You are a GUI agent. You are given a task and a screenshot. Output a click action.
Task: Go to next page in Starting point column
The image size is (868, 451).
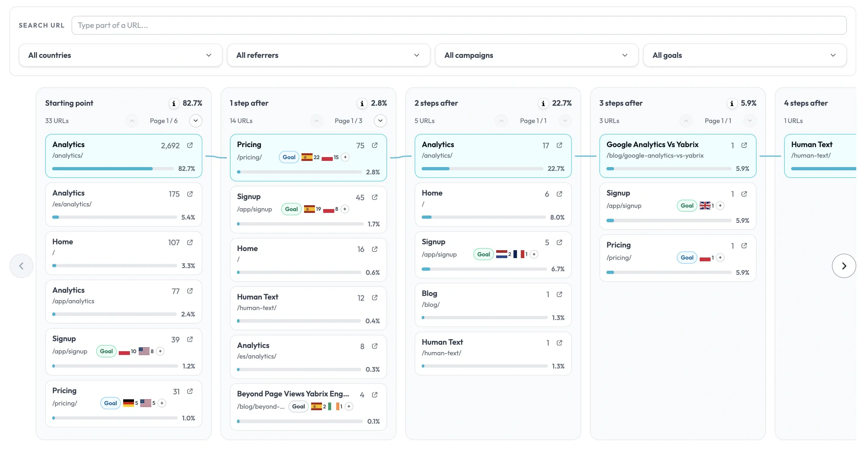[x=196, y=121]
